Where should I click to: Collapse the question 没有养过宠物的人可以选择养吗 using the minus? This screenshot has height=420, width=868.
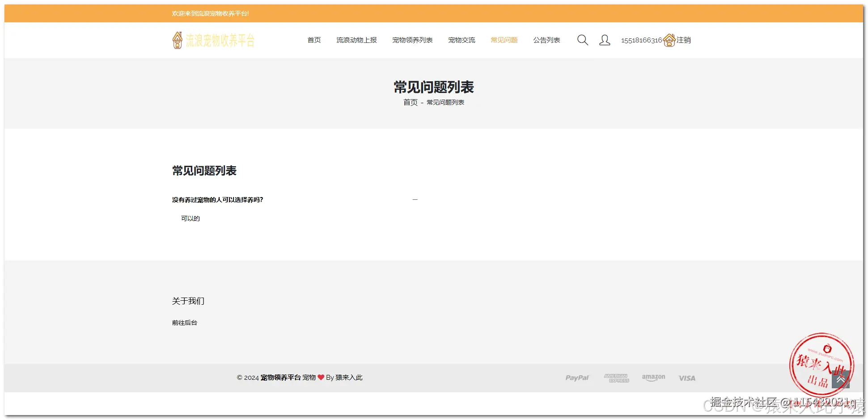(x=415, y=199)
